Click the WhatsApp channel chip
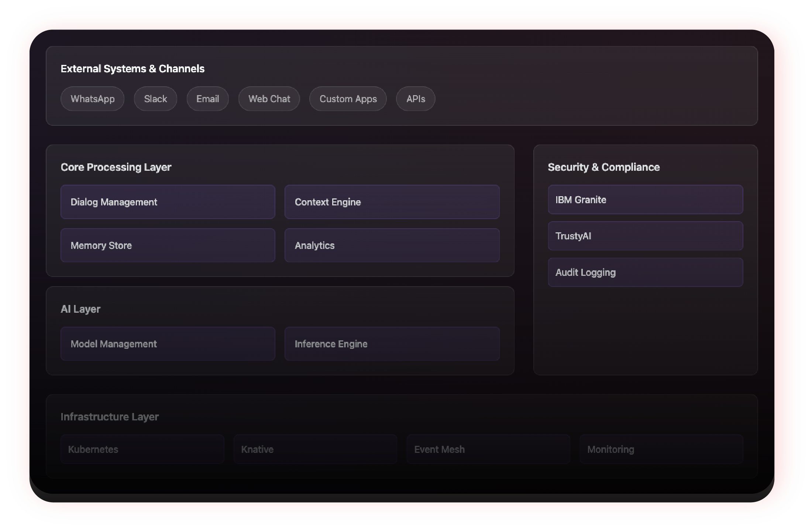Viewport: 812px width, 531px height. (92, 99)
